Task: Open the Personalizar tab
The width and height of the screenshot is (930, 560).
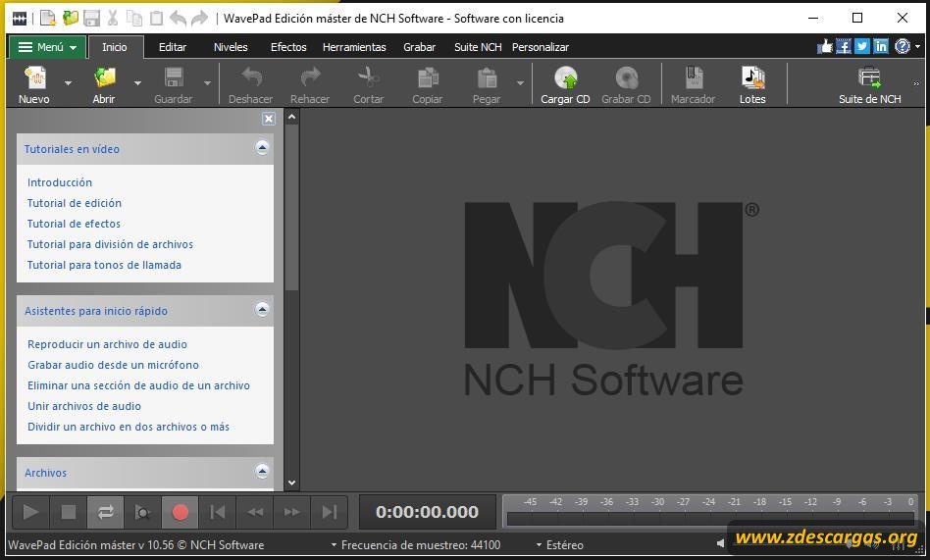Action: pyautogui.click(x=541, y=47)
